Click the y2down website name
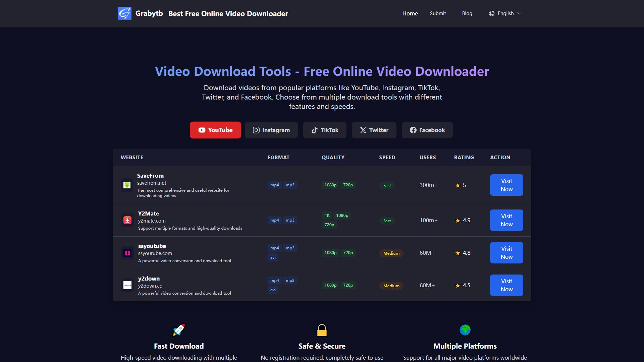This screenshot has height=362, width=644. click(x=149, y=279)
